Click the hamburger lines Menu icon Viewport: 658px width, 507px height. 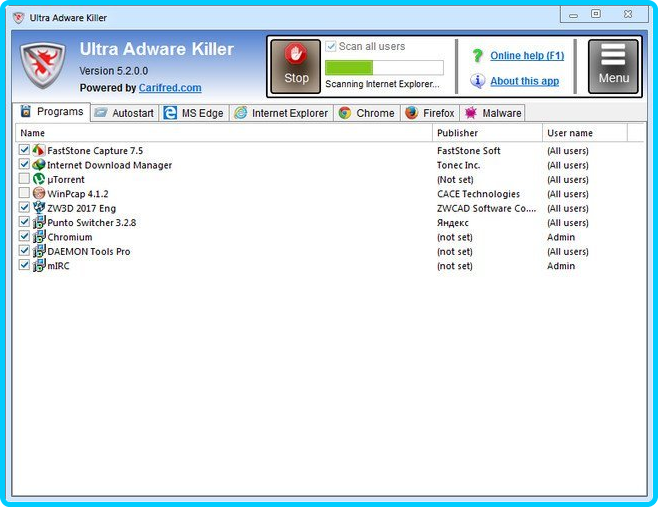613,55
